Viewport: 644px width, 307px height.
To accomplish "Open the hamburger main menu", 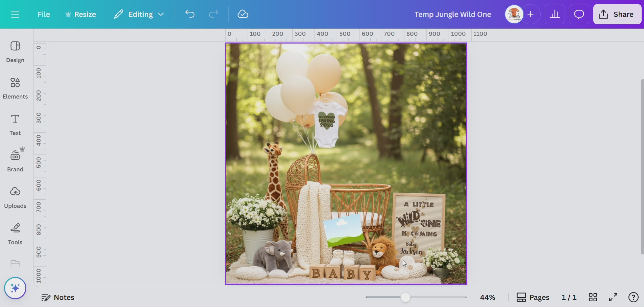I will [x=15, y=14].
